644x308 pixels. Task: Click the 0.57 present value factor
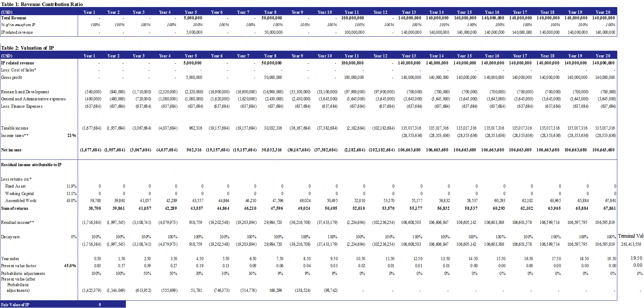[122, 266]
